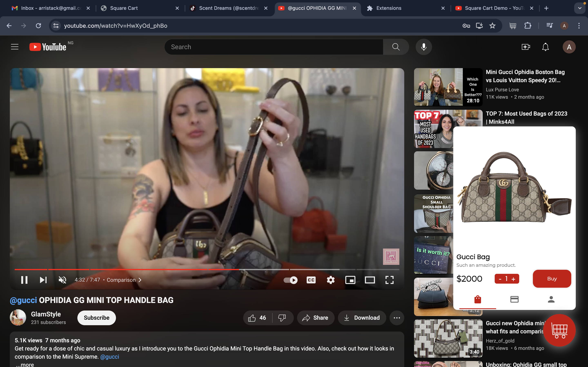Screen dimensions: 588x367
Task: Increase product quantity with plus
Action: 513,279
